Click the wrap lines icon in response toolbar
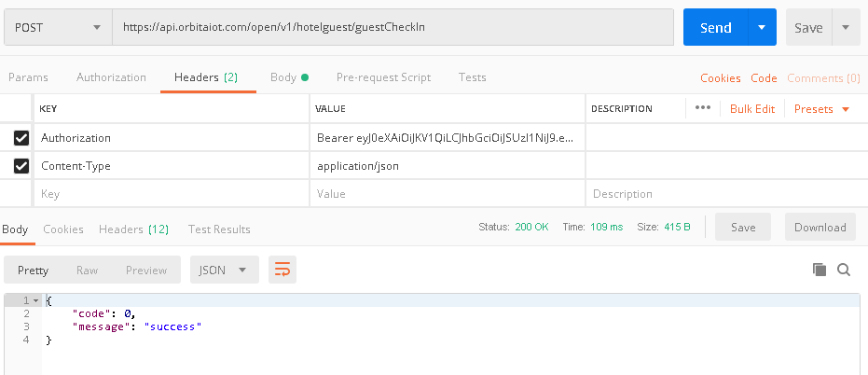The image size is (868, 375). tap(282, 271)
